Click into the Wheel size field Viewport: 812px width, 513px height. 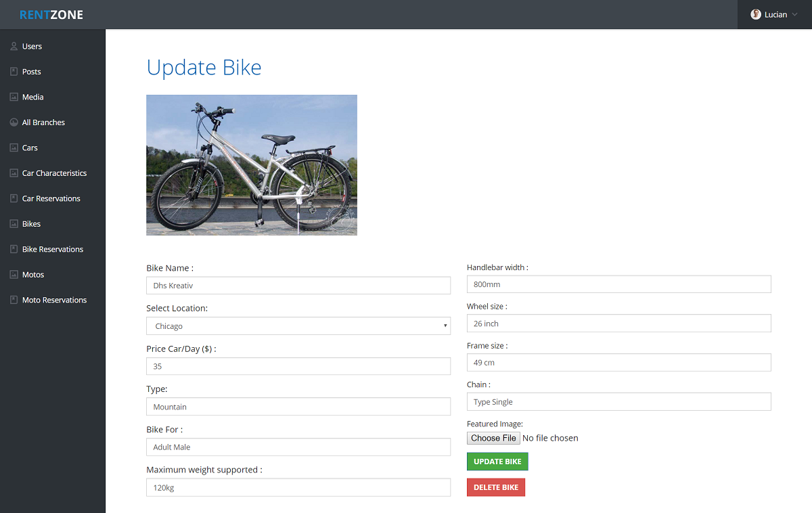pyautogui.click(x=618, y=324)
